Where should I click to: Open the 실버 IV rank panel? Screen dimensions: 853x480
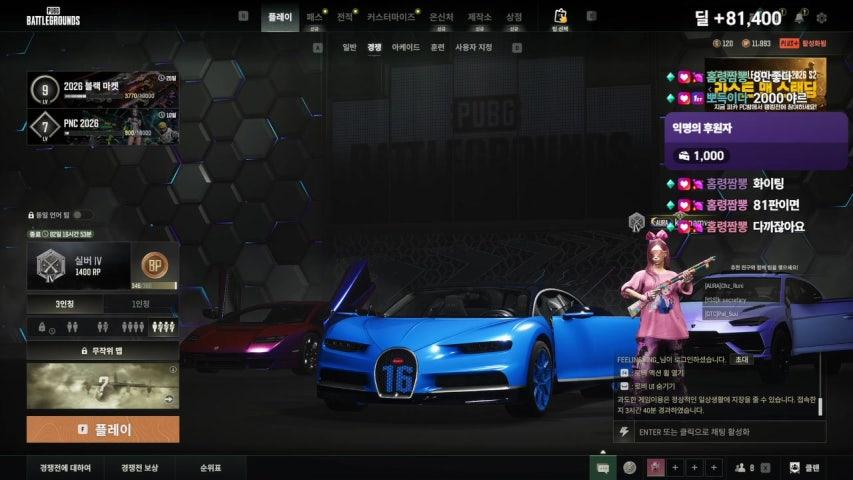(x=79, y=266)
